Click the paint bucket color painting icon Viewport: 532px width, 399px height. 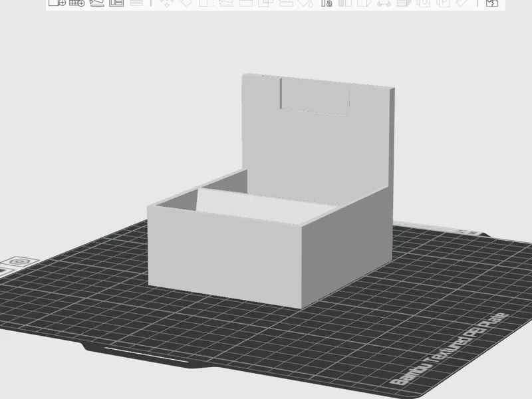306,3
